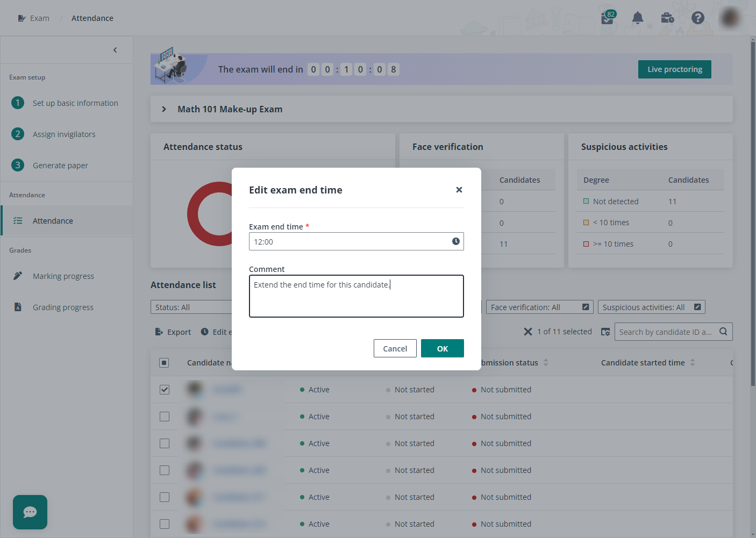The image size is (756, 538).
Task: Click the exam countdown illustration
Action: (x=172, y=66)
